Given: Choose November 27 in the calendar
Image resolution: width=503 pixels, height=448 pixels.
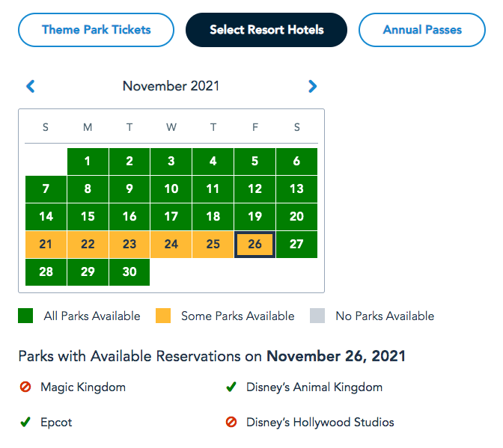Looking at the screenshot, I should pos(296,245).
